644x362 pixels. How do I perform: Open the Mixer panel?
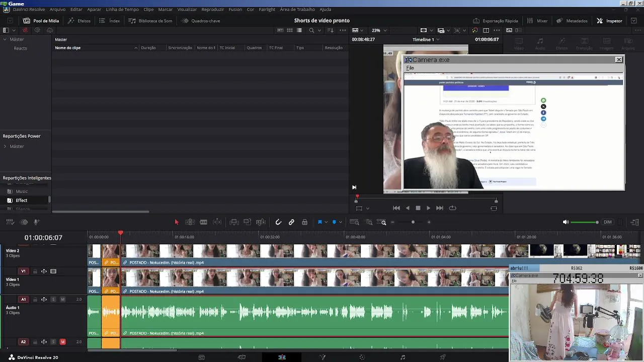[537, 21]
